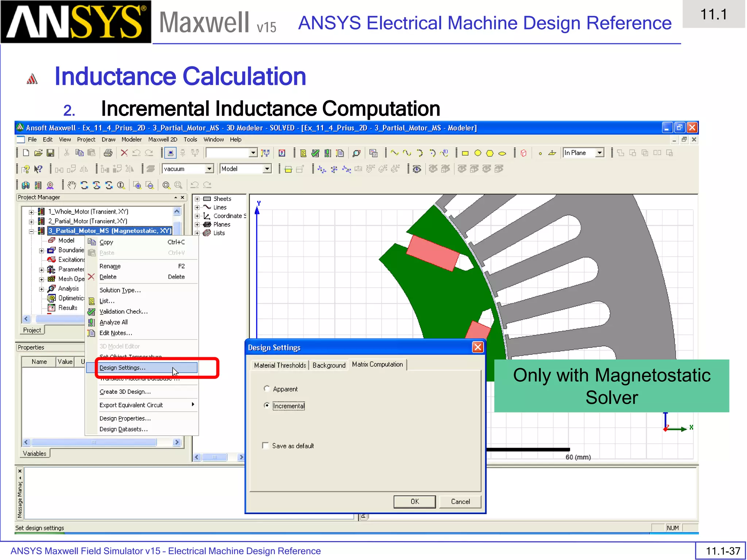
Task: Switch to the Background tab
Action: tap(329, 365)
